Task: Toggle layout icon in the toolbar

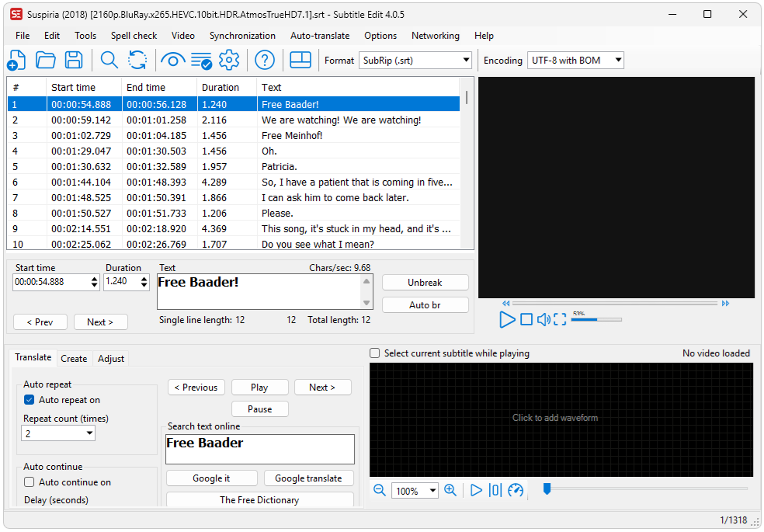Action: click(300, 61)
